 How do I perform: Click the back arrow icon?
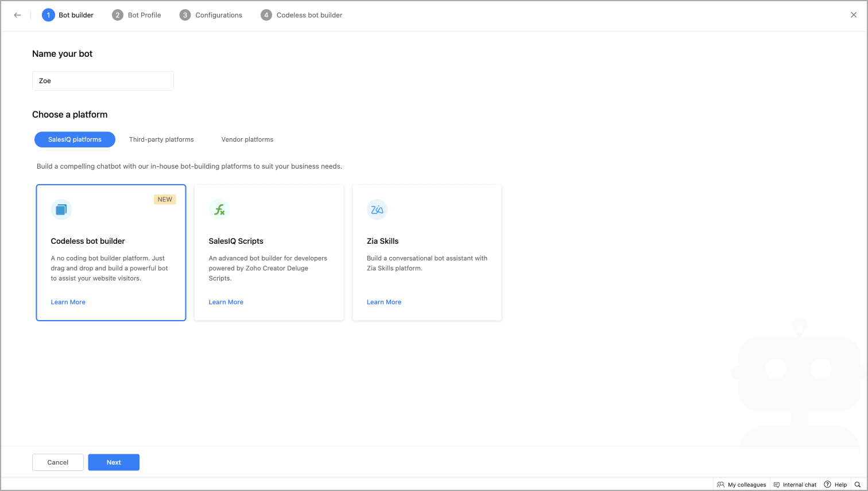point(18,15)
